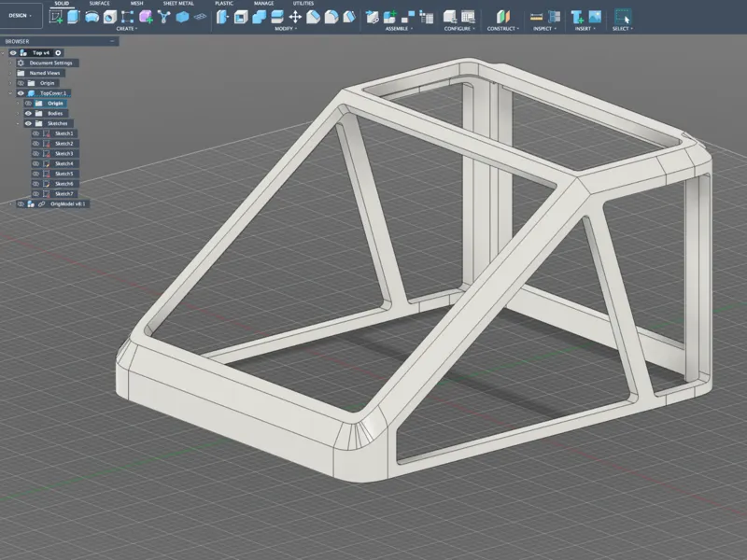Screen dimensions: 747x560
Task: Switch to the SHEET METAL tab
Action: click(x=178, y=4)
